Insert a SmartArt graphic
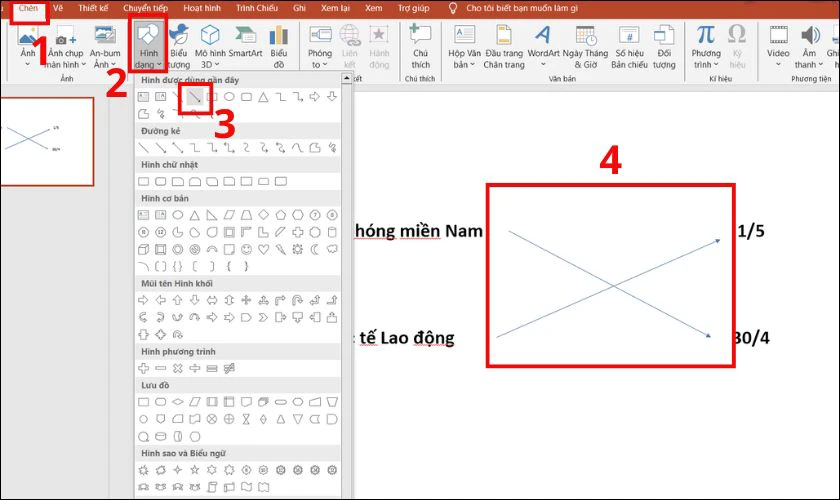This screenshot has width=840, height=500. click(245, 41)
